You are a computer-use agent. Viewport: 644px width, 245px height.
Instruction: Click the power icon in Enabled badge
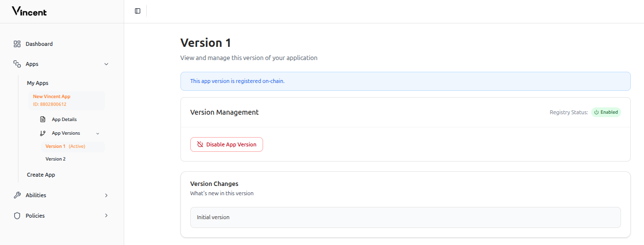pyautogui.click(x=597, y=112)
